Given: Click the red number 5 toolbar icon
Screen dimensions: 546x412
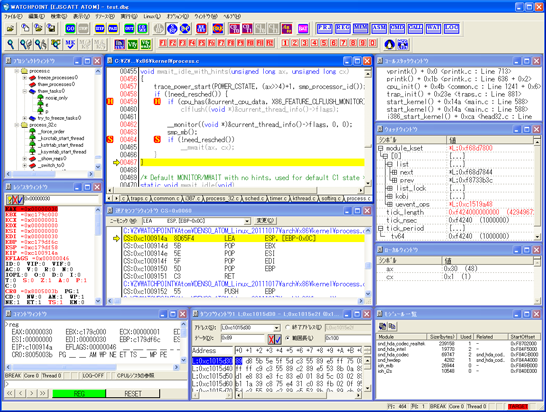Looking at the screenshot, I should pos(324,43).
